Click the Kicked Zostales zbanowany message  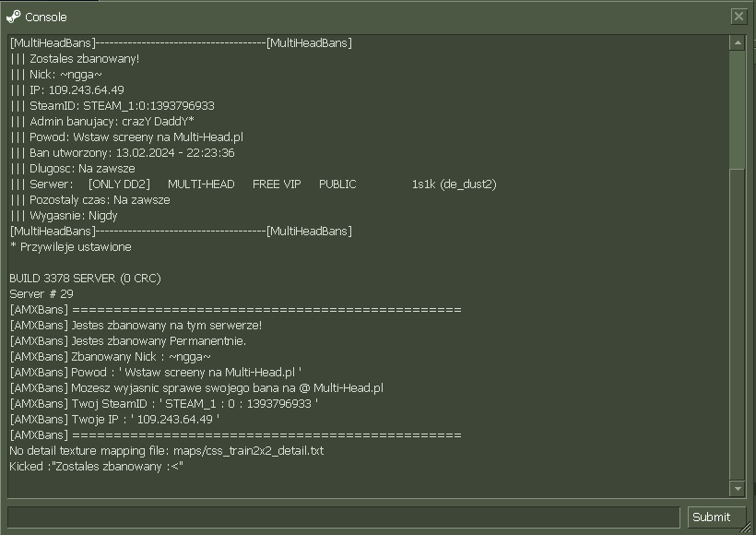(x=96, y=467)
